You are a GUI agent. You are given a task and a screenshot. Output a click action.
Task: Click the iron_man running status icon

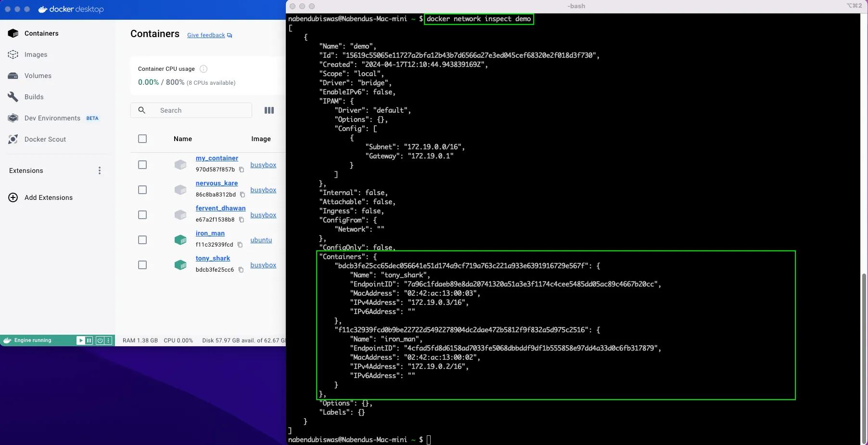pyautogui.click(x=180, y=240)
